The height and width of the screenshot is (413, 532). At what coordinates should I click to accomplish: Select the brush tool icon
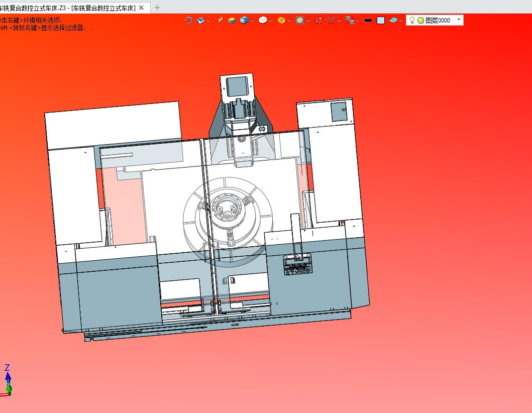pos(220,21)
